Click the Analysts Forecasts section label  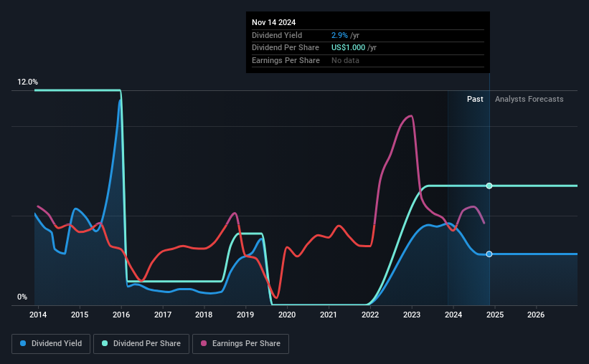(x=529, y=99)
